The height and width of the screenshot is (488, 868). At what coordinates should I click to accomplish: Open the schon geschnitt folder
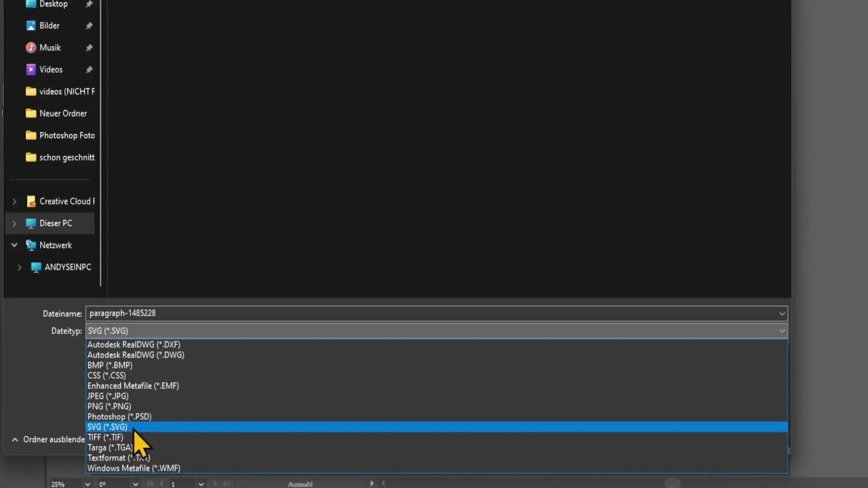pos(67,157)
